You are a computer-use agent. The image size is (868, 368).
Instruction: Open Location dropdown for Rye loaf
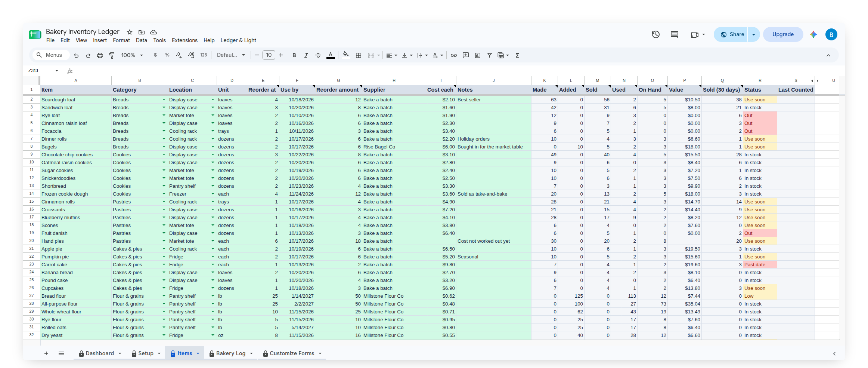coord(213,115)
